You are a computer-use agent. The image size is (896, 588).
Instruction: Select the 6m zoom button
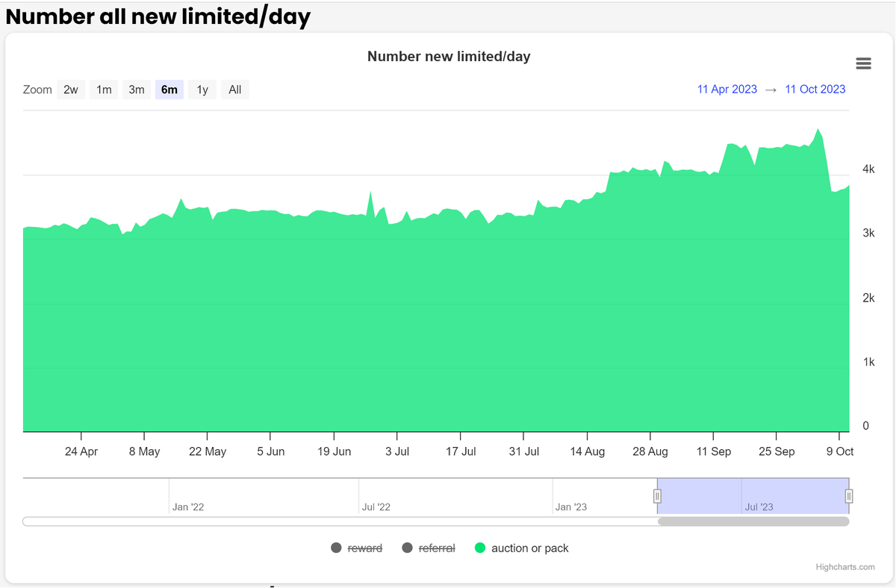point(169,90)
